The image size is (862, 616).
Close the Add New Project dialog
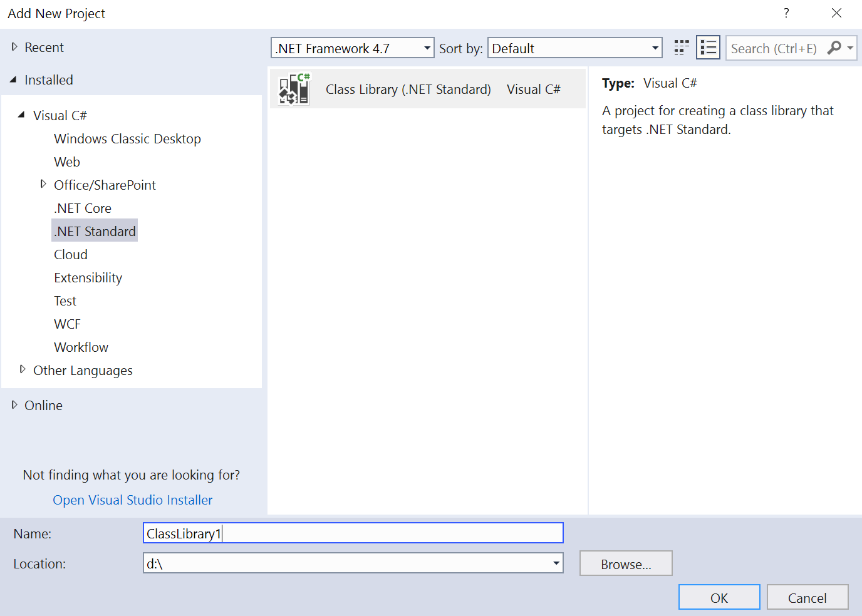point(836,13)
